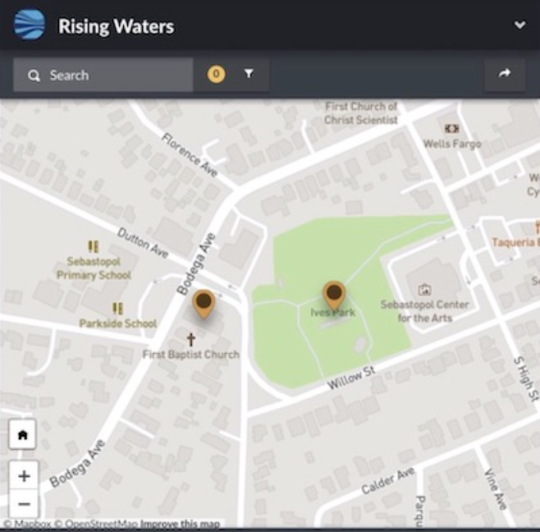Click the Dutton Ave label
Image resolution: width=540 pixels, height=532 pixels.
click(143, 243)
